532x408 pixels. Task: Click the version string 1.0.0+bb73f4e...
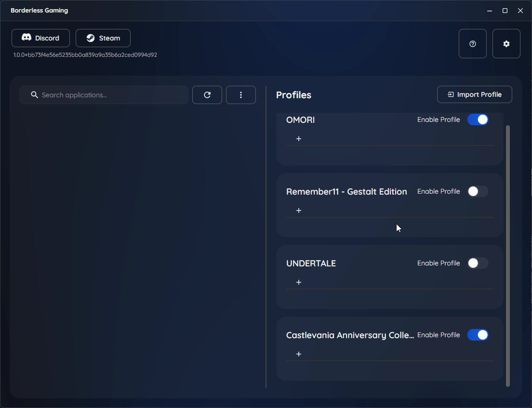tap(85, 55)
